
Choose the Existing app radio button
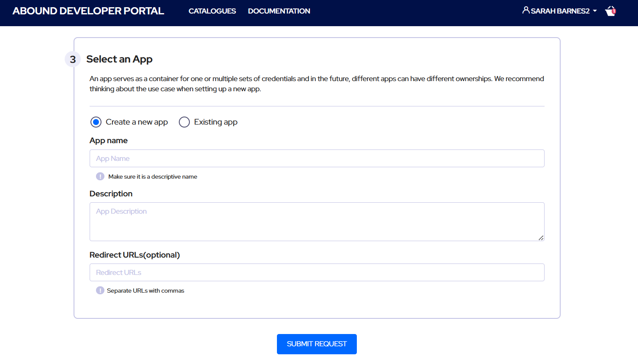[184, 122]
